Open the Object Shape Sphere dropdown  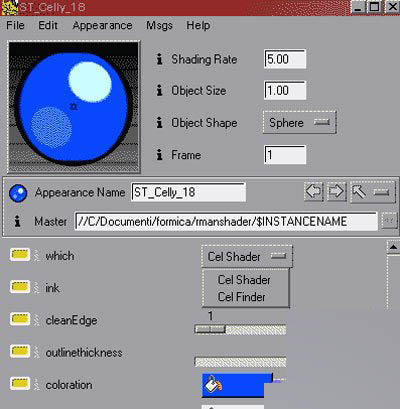pos(300,123)
